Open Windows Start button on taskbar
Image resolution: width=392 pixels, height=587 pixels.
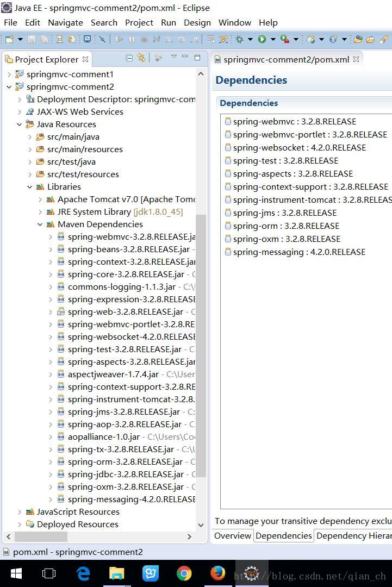(16, 573)
